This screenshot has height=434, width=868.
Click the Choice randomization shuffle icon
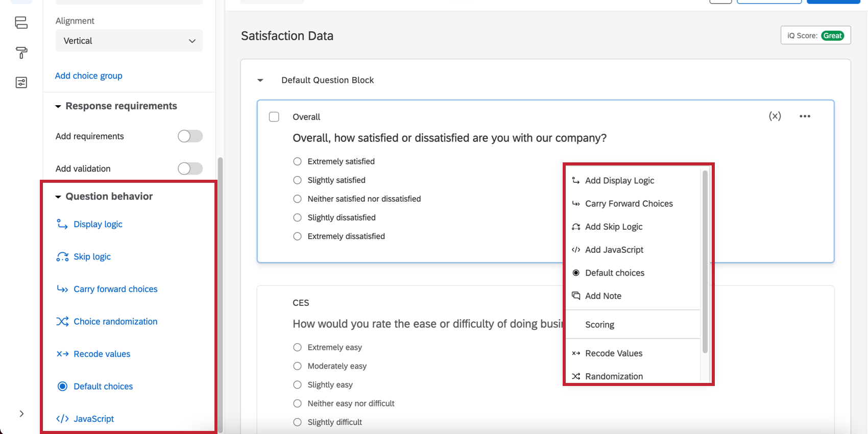tap(62, 322)
